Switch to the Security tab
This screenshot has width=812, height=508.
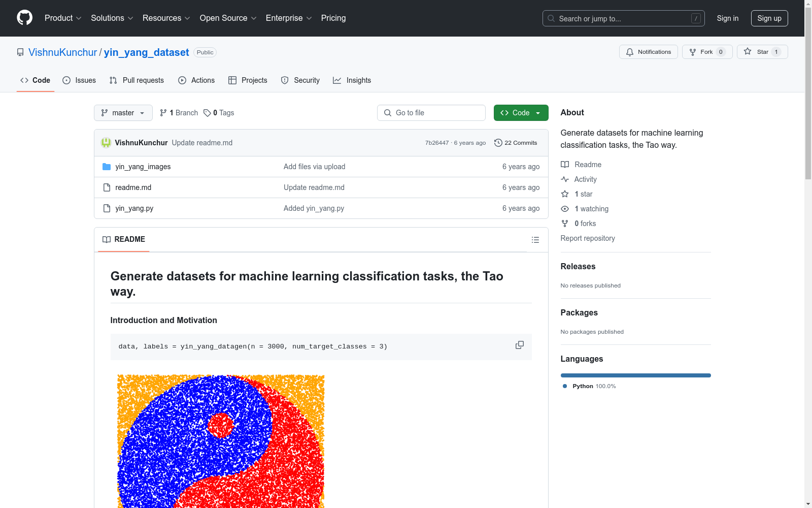click(300, 80)
